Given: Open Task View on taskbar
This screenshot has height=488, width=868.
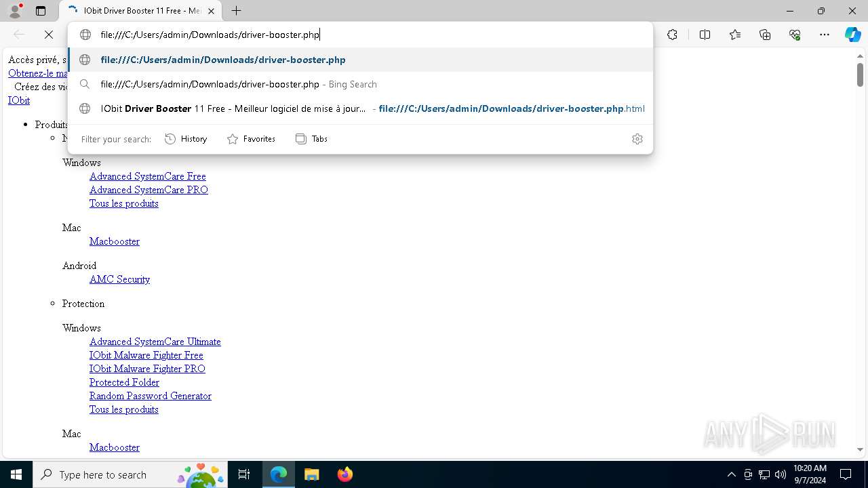Looking at the screenshot, I should tap(244, 474).
